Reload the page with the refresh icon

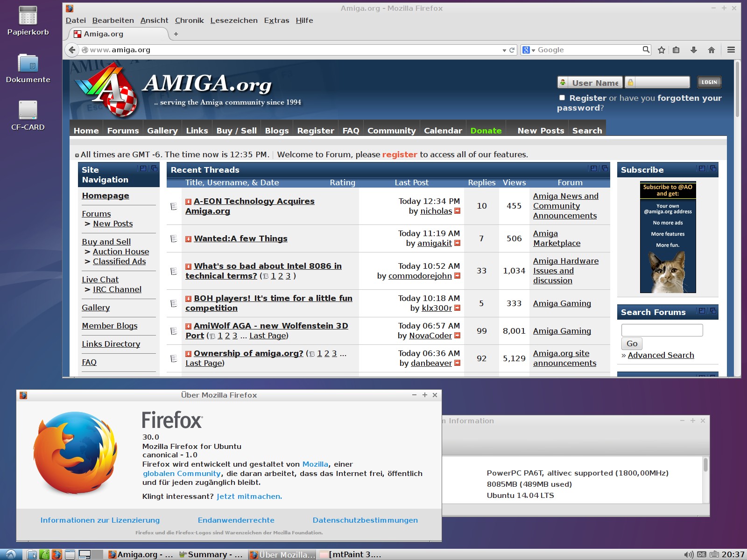[512, 50]
